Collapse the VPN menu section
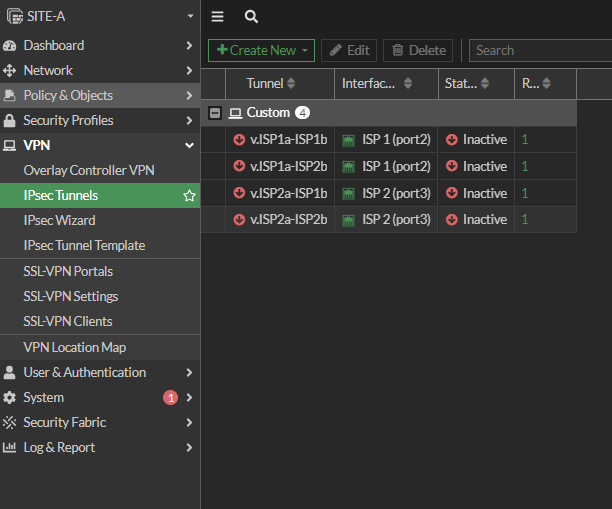612x509 pixels. pyautogui.click(x=189, y=146)
